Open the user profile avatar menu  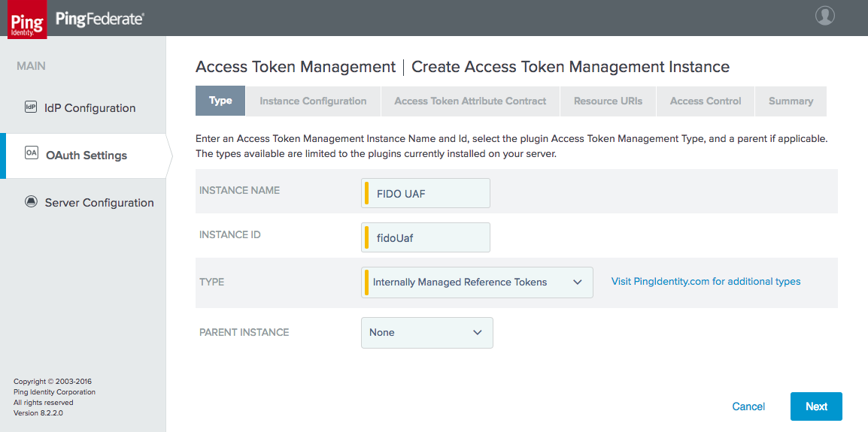coord(825,15)
